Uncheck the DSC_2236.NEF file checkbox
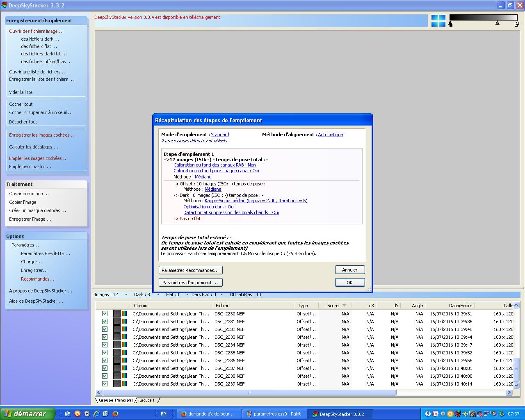 coord(105,360)
